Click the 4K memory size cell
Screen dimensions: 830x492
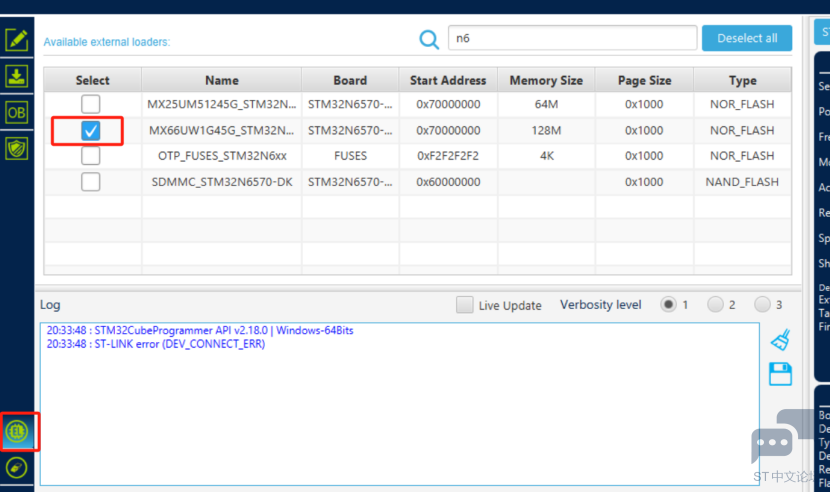tap(546, 156)
